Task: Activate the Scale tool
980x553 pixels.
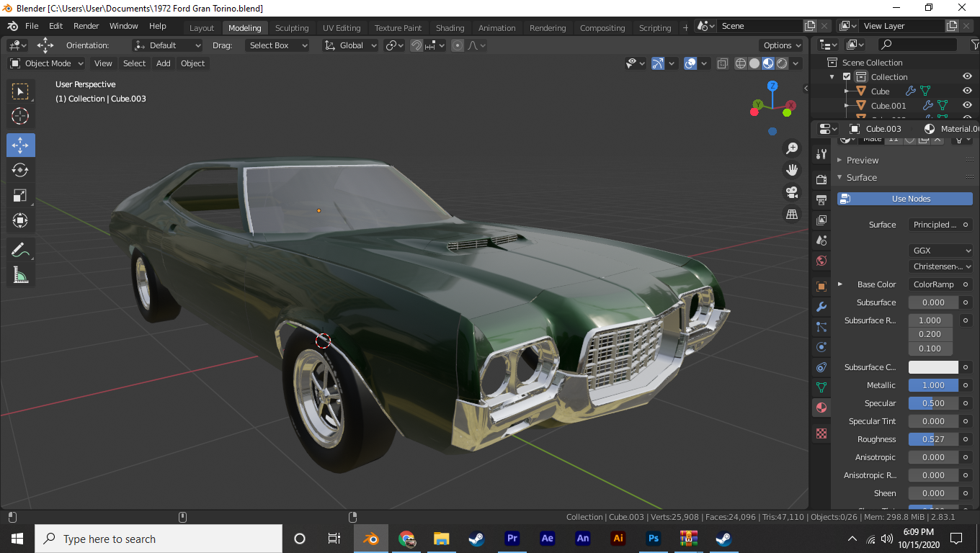Action: pyautogui.click(x=21, y=195)
